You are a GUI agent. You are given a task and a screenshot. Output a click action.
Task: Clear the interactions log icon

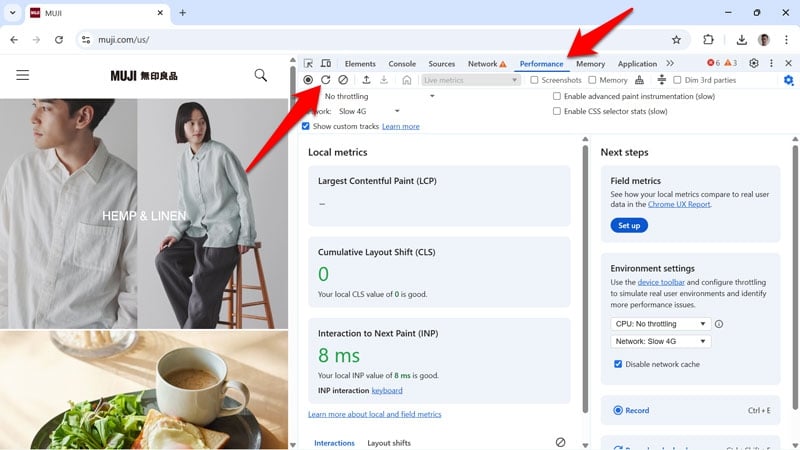560,442
